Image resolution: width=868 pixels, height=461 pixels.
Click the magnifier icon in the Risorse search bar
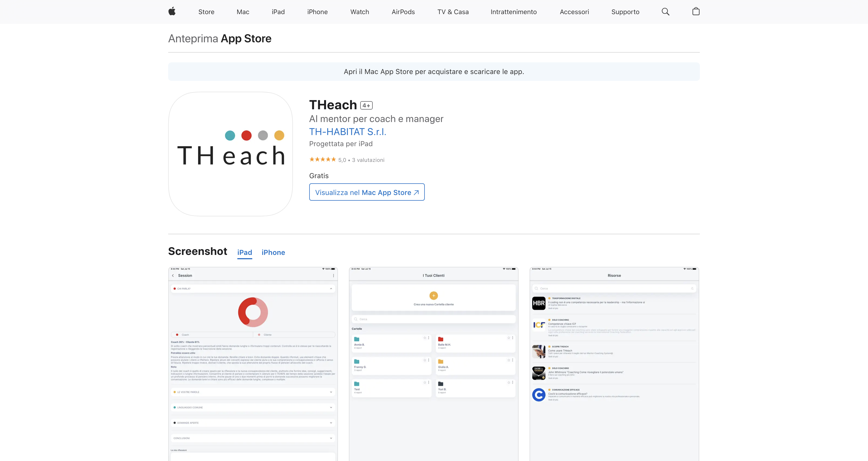pos(536,289)
